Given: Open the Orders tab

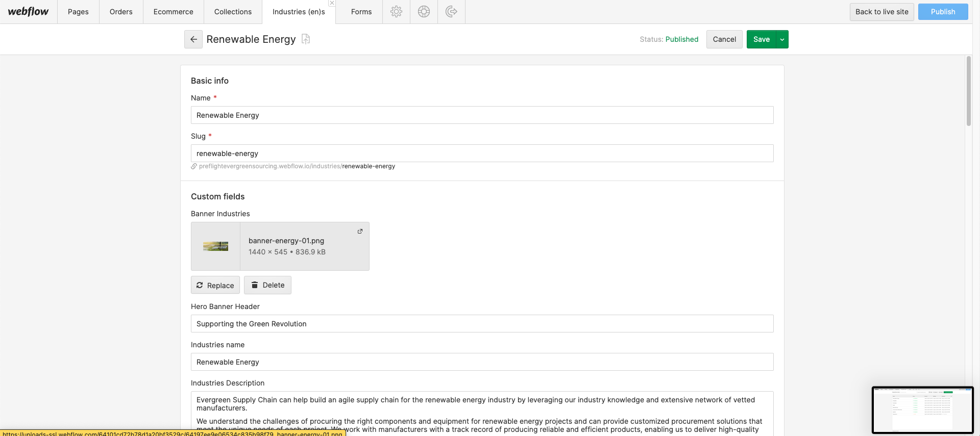Looking at the screenshot, I should 121,12.
